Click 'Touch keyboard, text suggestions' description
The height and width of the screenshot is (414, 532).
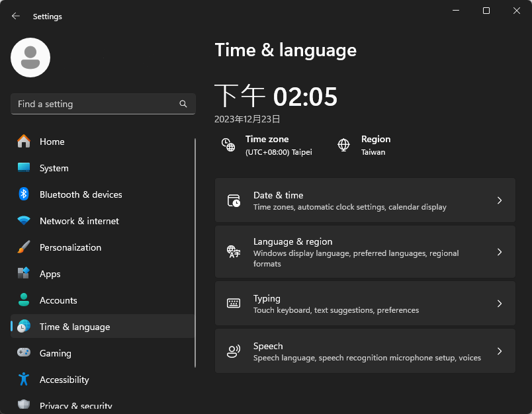tap(336, 310)
